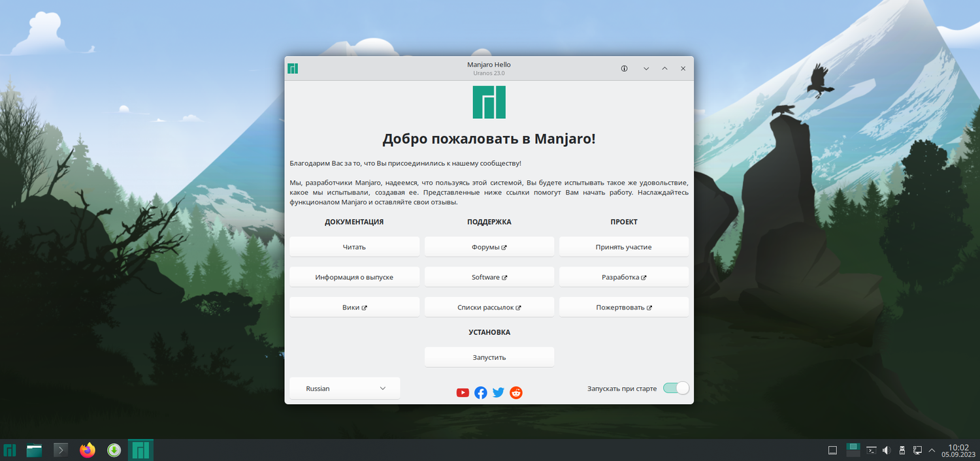The width and height of the screenshot is (980, 461).
Task: Open the Форумы support link
Action: 489,247
